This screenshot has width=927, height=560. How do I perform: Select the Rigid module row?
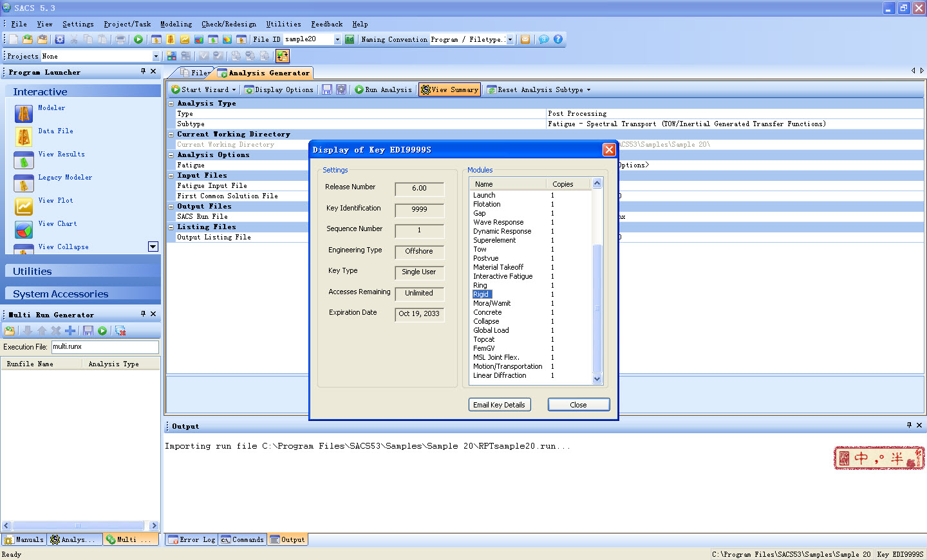point(531,294)
